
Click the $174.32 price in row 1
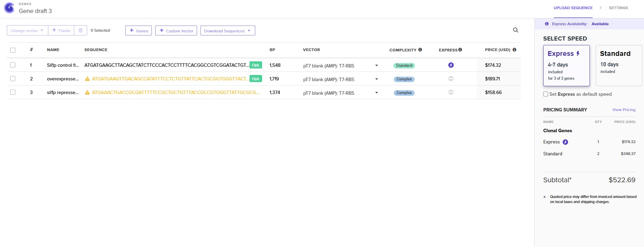493,65
